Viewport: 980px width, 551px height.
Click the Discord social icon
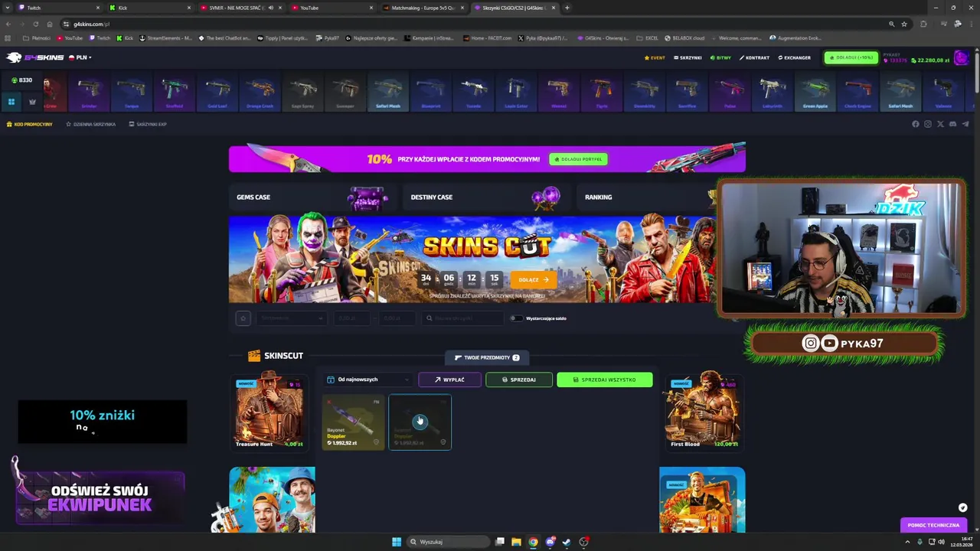[x=952, y=124]
